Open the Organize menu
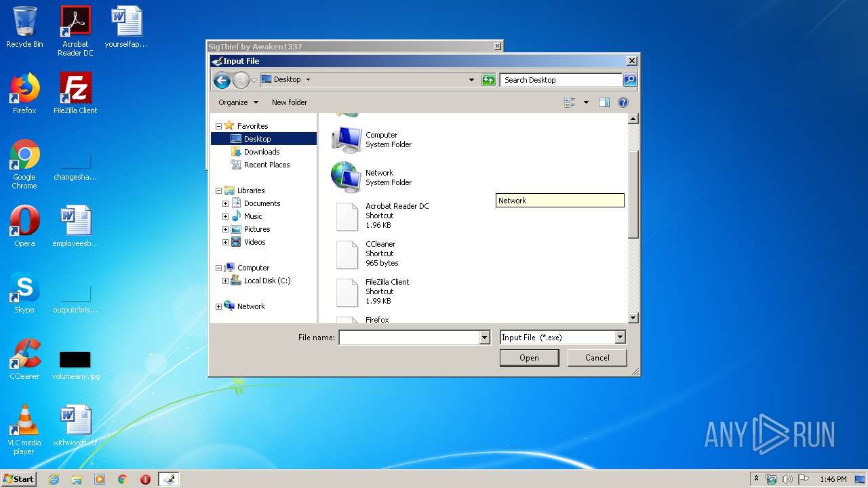The width and height of the screenshot is (868, 488). point(238,102)
